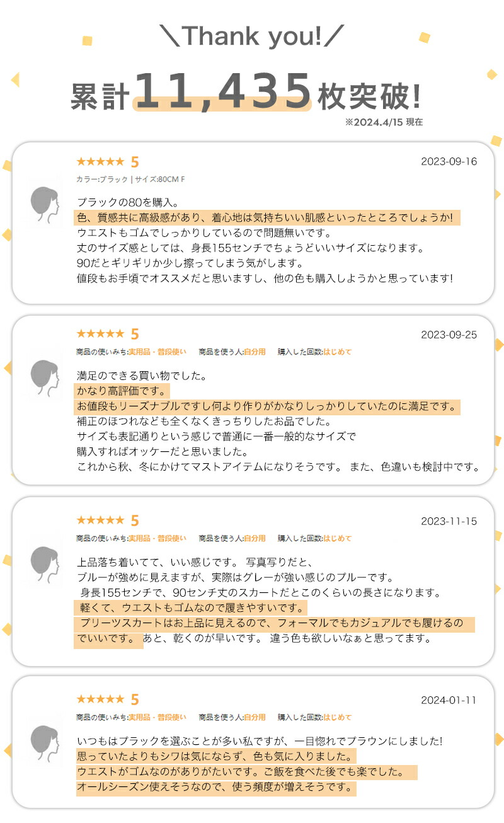Select the 2023-09-16 review date
Screen dimensions: 504x823
click(449, 161)
